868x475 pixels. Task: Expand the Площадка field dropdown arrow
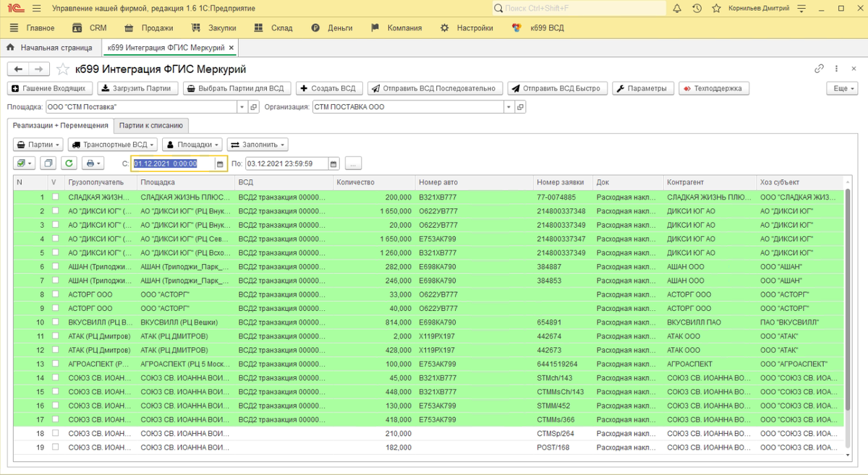[242, 107]
